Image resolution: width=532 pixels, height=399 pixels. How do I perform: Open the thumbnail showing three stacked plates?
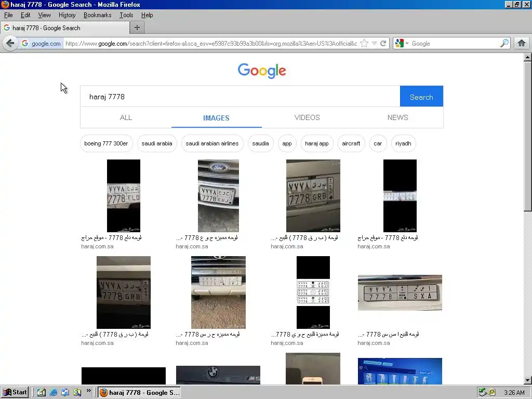(x=313, y=292)
